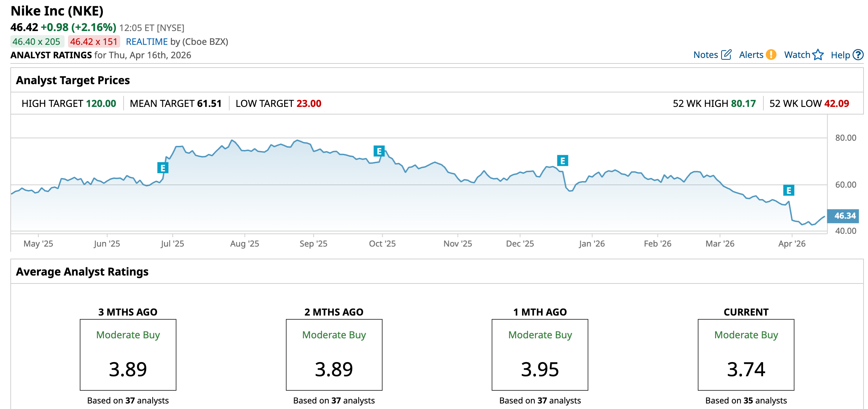Click the Notes link text
The image size is (868, 409).
[705, 55]
